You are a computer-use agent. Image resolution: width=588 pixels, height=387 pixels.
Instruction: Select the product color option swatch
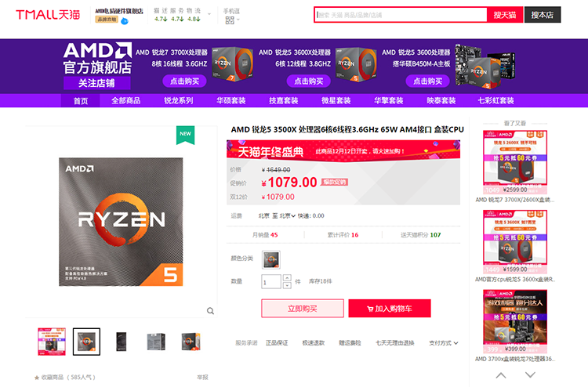tap(270, 259)
